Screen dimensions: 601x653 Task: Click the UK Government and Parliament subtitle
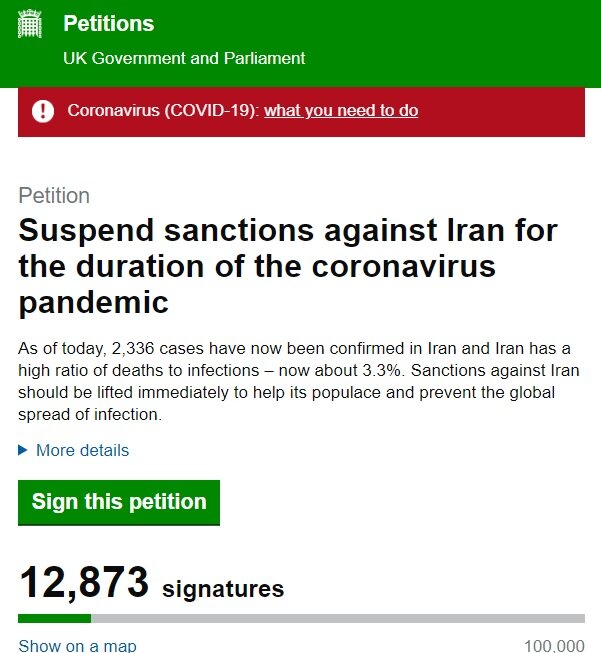pyautogui.click(x=184, y=58)
